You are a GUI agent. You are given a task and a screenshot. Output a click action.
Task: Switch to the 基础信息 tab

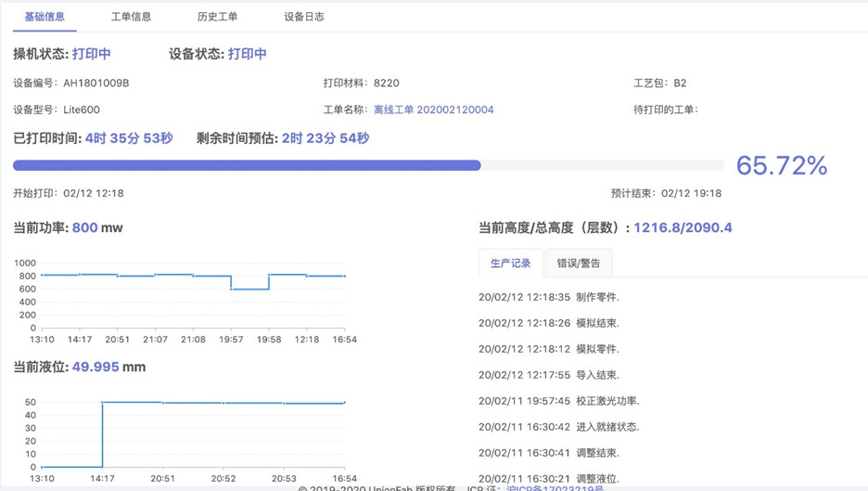(x=45, y=17)
